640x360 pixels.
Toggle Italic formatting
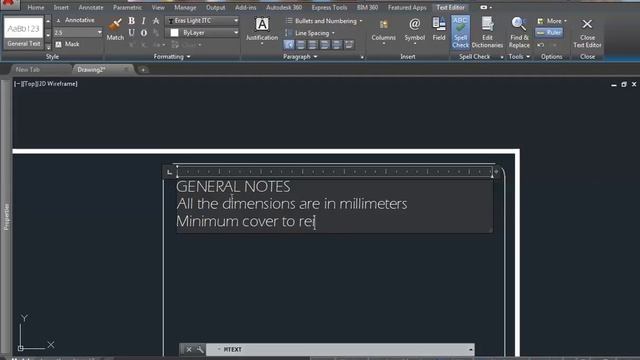click(x=144, y=20)
